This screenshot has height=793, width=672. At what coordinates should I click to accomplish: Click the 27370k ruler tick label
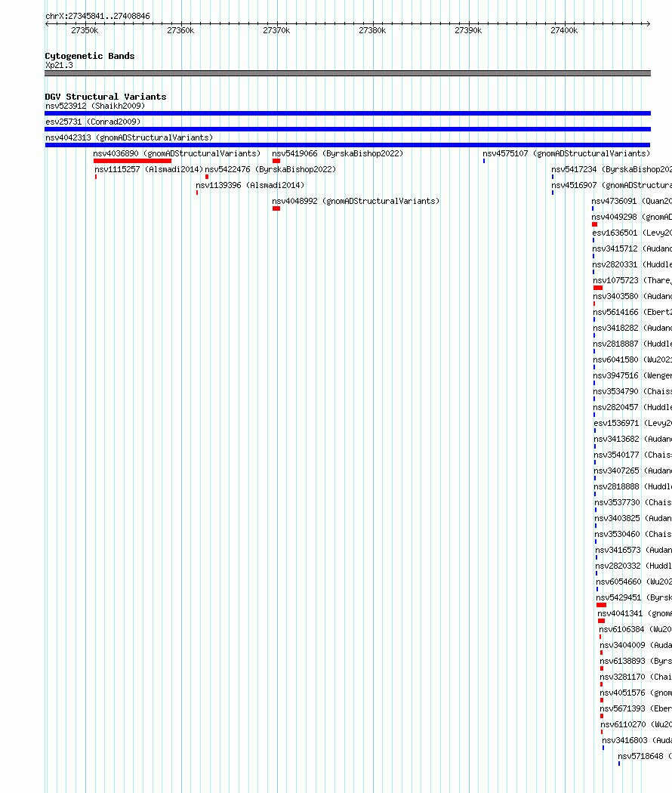(276, 30)
